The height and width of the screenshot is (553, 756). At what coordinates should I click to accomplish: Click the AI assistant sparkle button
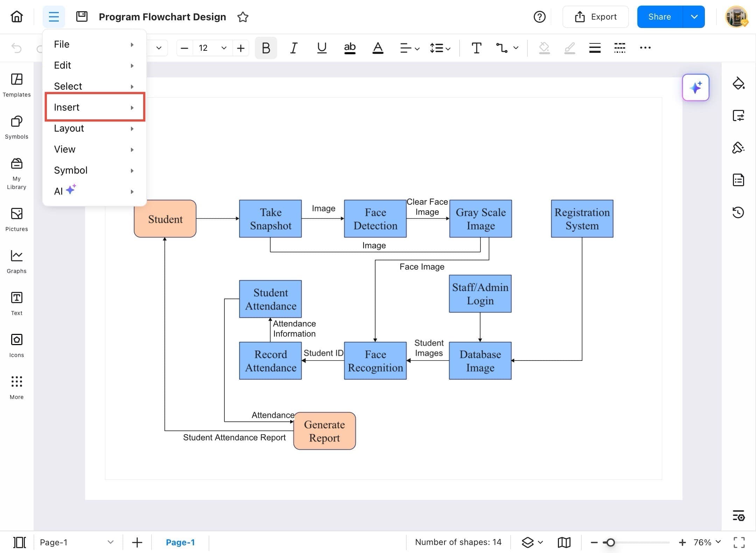(x=695, y=87)
